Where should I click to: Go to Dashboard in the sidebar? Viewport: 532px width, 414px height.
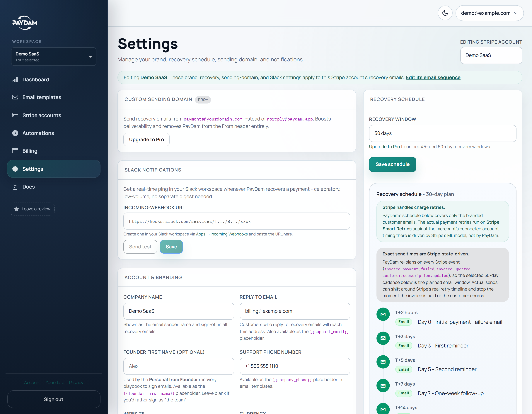54,79
